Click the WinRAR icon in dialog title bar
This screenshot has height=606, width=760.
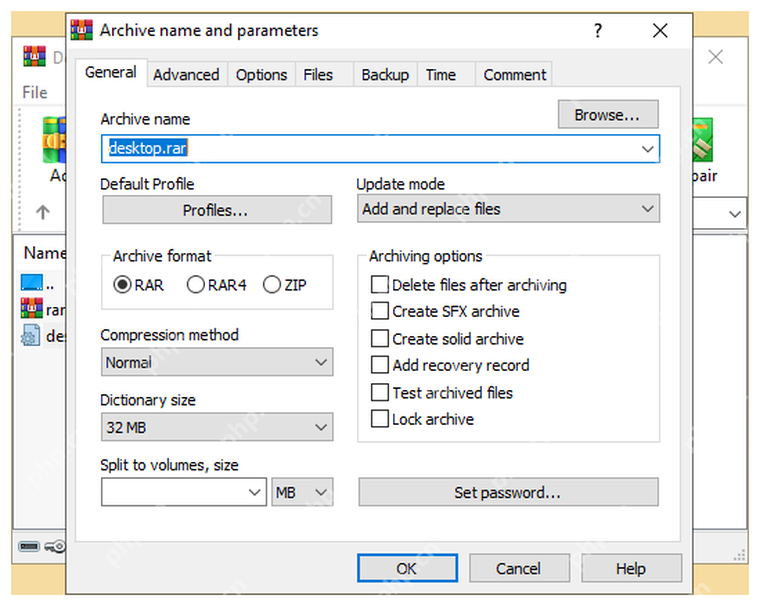[x=81, y=30]
